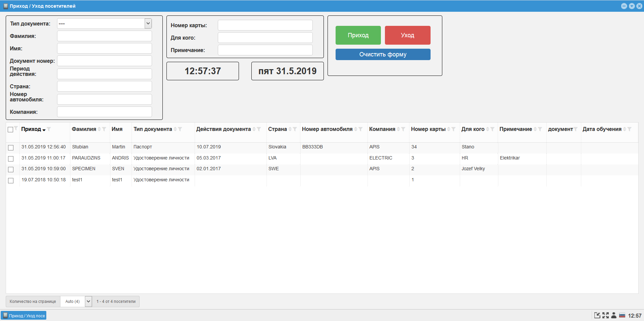The width and height of the screenshot is (644, 321).
Task: Click sort arrows on Компания column
Action: (398, 129)
